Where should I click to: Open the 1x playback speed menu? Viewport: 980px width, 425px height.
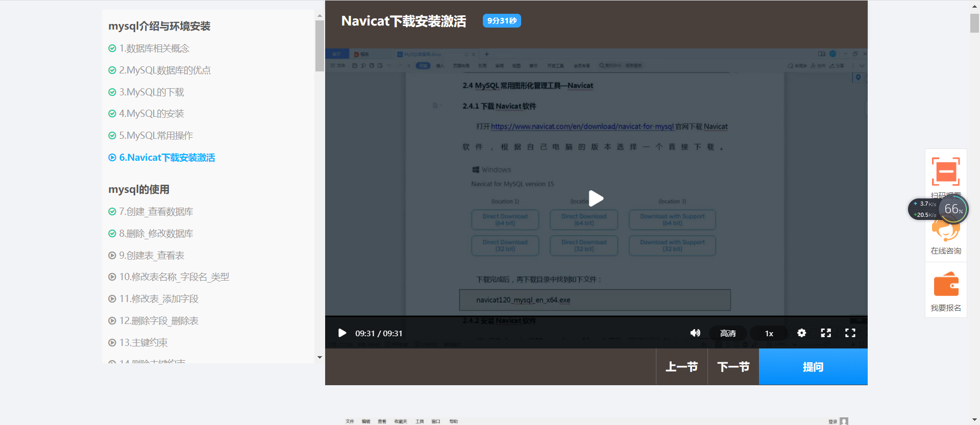(x=769, y=333)
